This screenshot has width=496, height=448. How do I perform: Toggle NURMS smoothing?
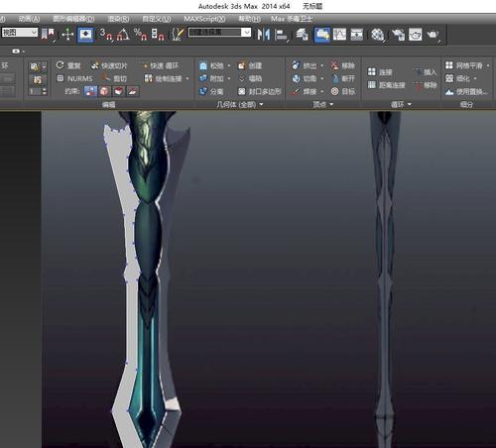click(74, 78)
